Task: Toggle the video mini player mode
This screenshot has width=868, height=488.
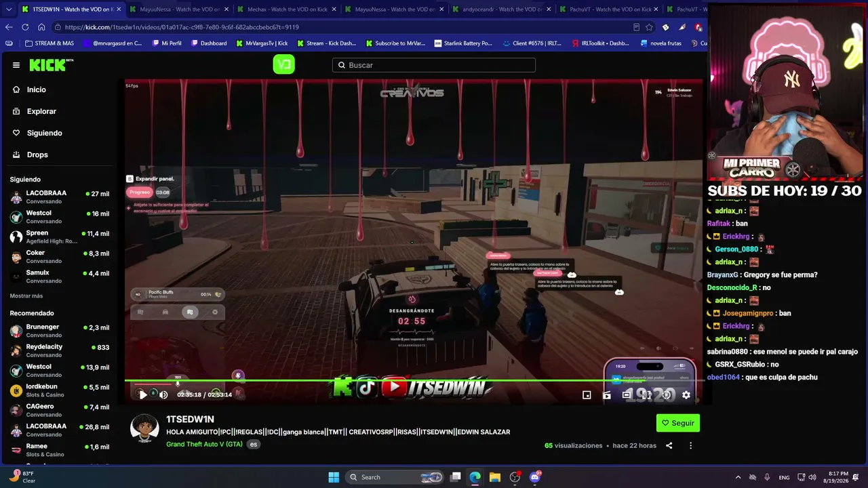Action: 587,394
